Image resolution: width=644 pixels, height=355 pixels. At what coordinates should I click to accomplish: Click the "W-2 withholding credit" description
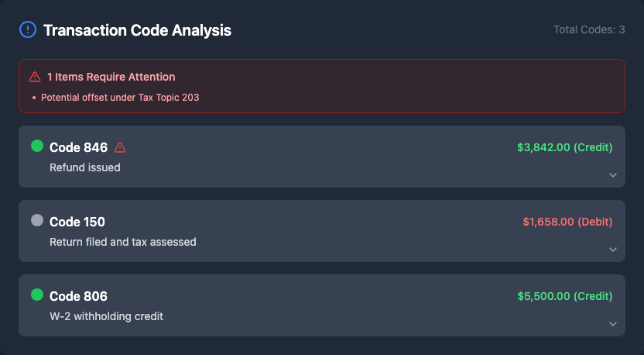click(x=106, y=316)
